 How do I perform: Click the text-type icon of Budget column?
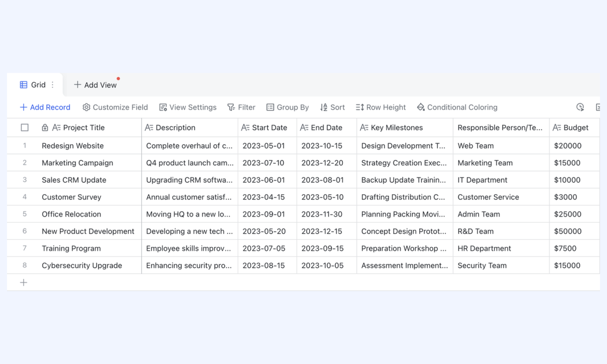557,127
